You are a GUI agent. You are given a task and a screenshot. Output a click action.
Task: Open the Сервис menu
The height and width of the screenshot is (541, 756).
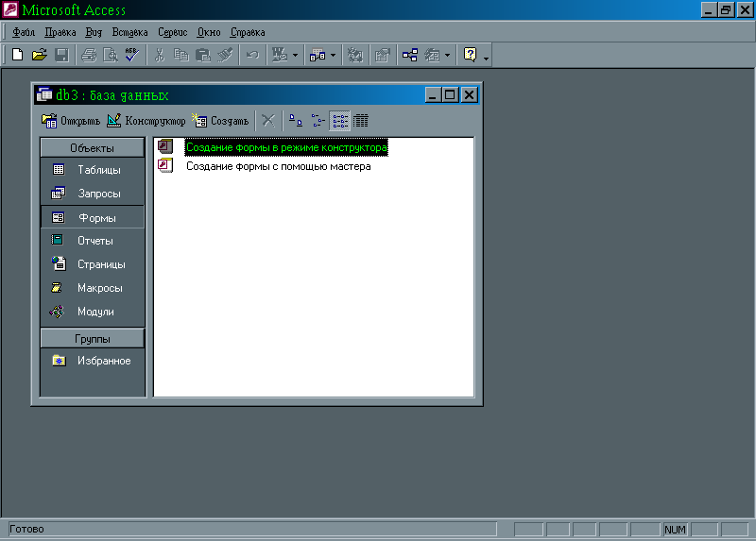[x=172, y=32]
